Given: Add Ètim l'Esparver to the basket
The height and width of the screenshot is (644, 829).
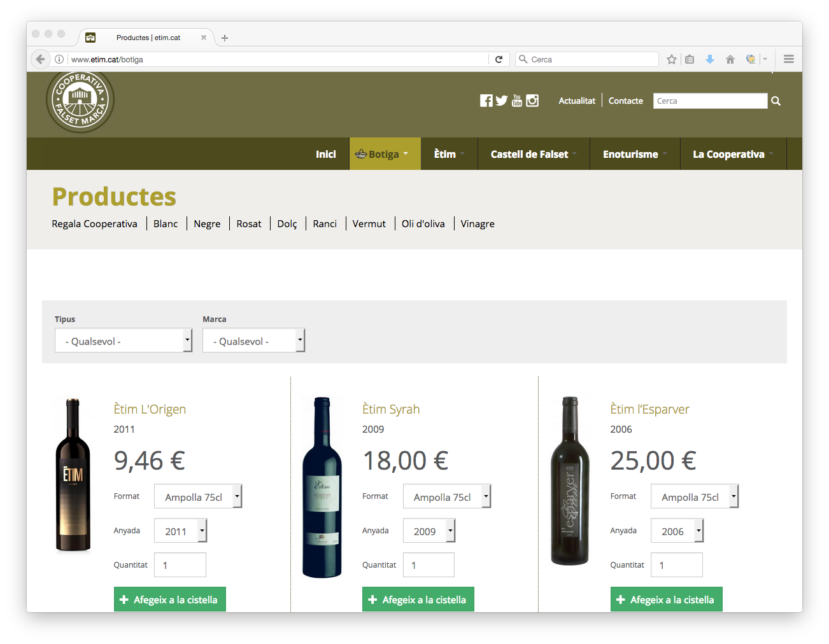Looking at the screenshot, I should 666,599.
